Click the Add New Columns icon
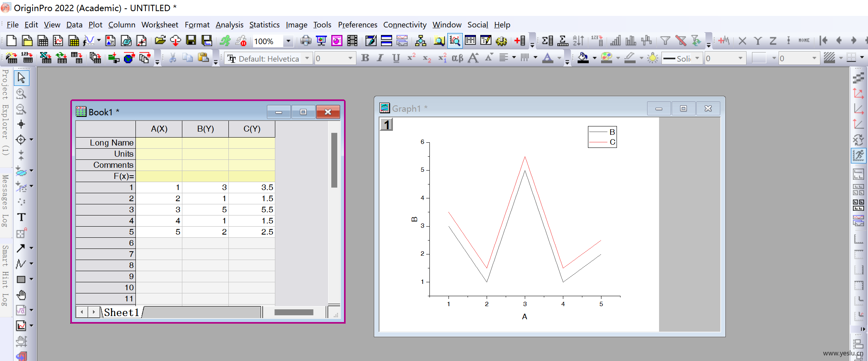The height and width of the screenshot is (361, 868). (x=520, y=41)
